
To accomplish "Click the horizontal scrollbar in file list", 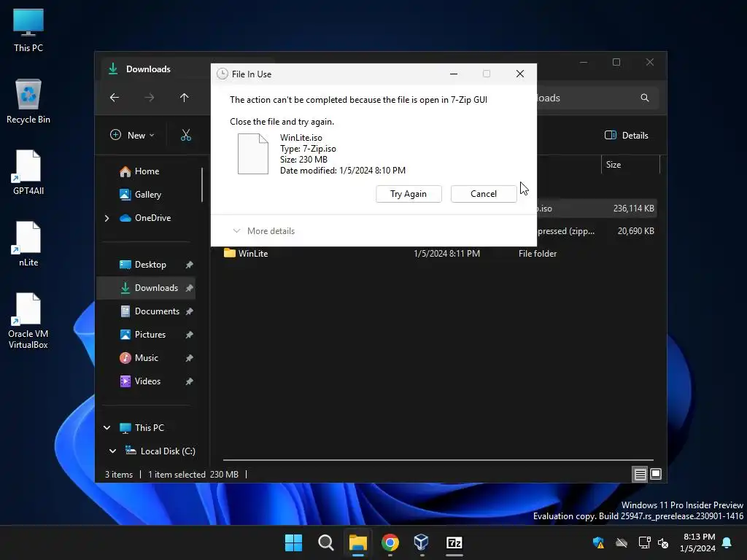I will [x=438, y=460].
